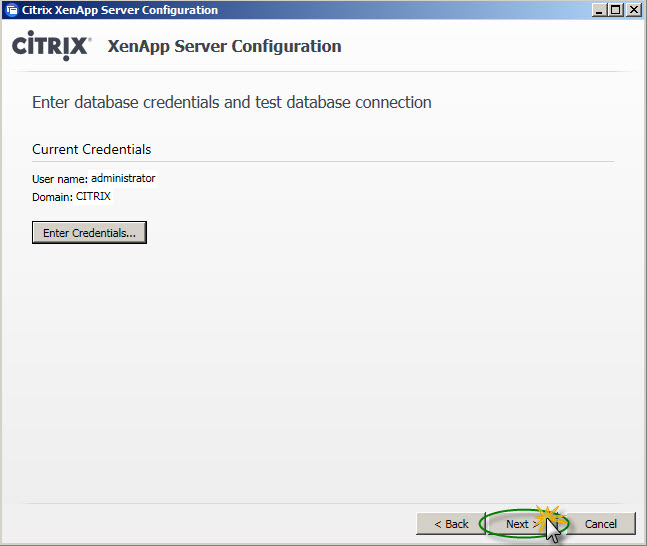Screen dimensions: 647x546
Task: Click the Citrix logo in header
Action: point(52,45)
